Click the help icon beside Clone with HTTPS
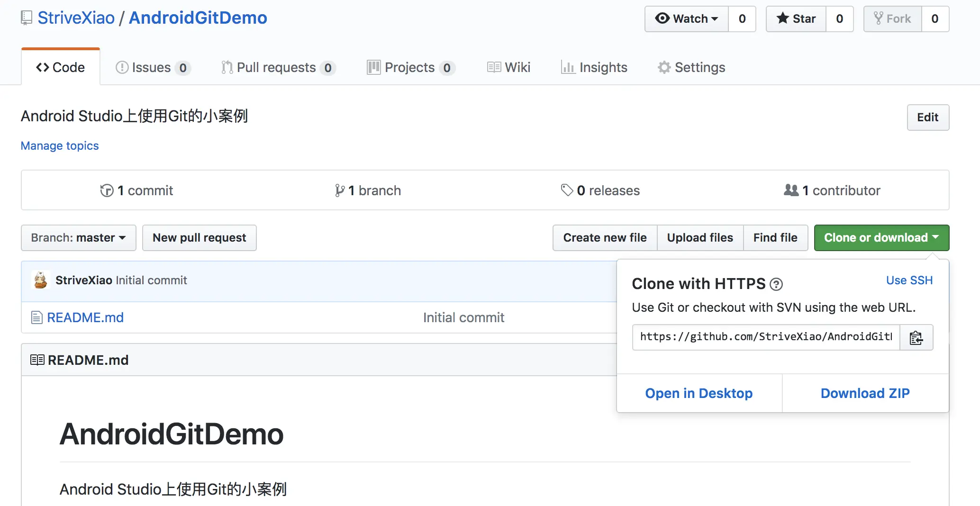980x506 pixels. (x=776, y=284)
